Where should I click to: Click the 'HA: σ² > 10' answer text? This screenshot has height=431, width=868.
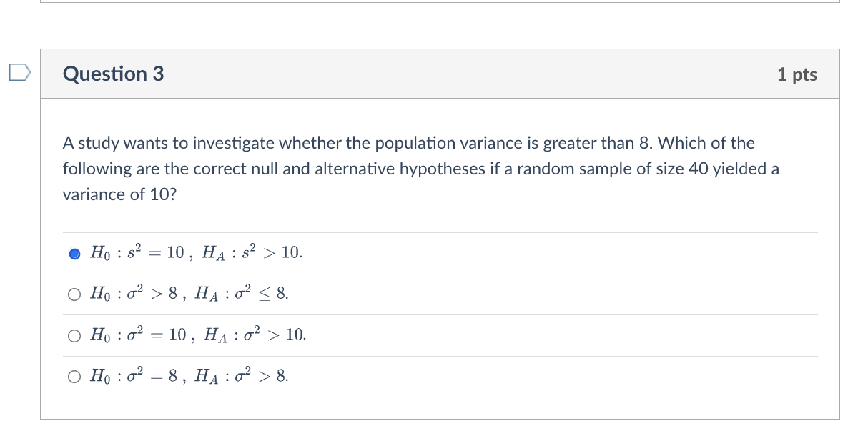255,335
